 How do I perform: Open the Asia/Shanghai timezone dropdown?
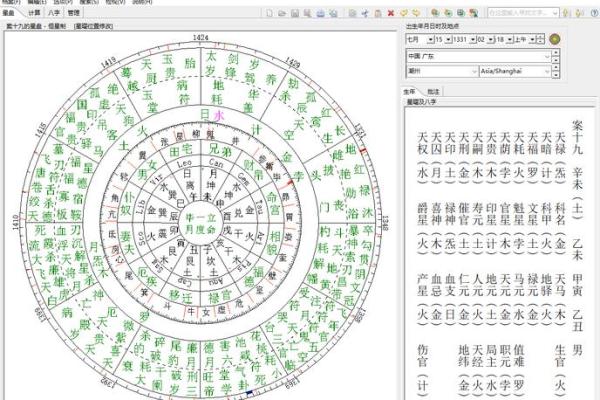(x=547, y=73)
